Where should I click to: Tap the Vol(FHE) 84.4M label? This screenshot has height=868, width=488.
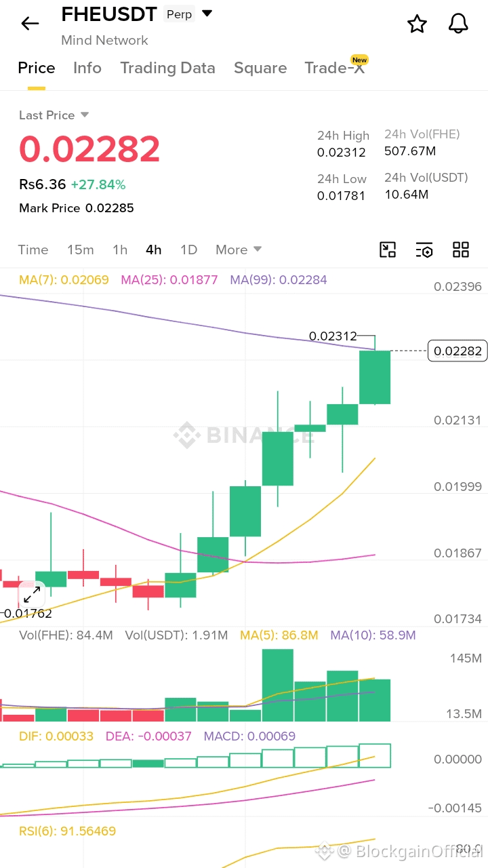(x=66, y=635)
